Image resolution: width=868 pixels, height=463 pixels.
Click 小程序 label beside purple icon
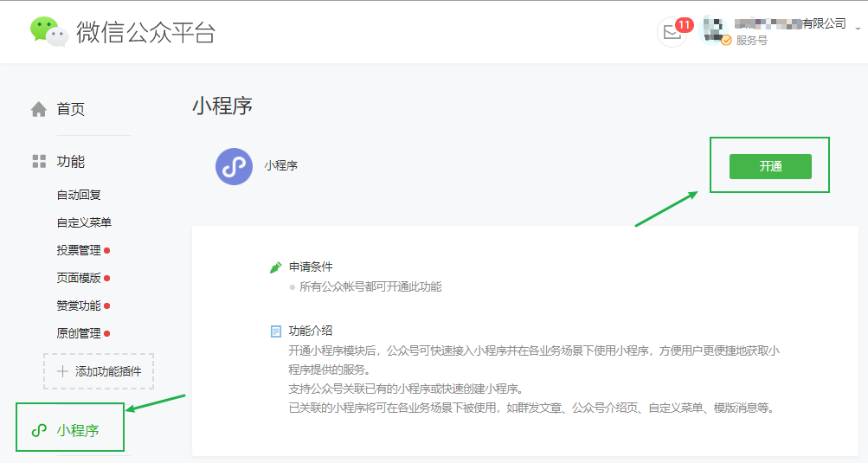(x=280, y=165)
